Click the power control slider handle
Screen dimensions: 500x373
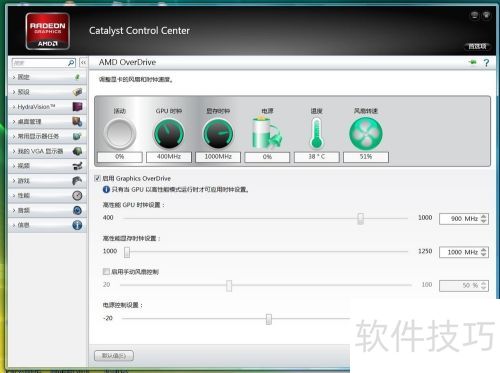pyautogui.click(x=269, y=319)
